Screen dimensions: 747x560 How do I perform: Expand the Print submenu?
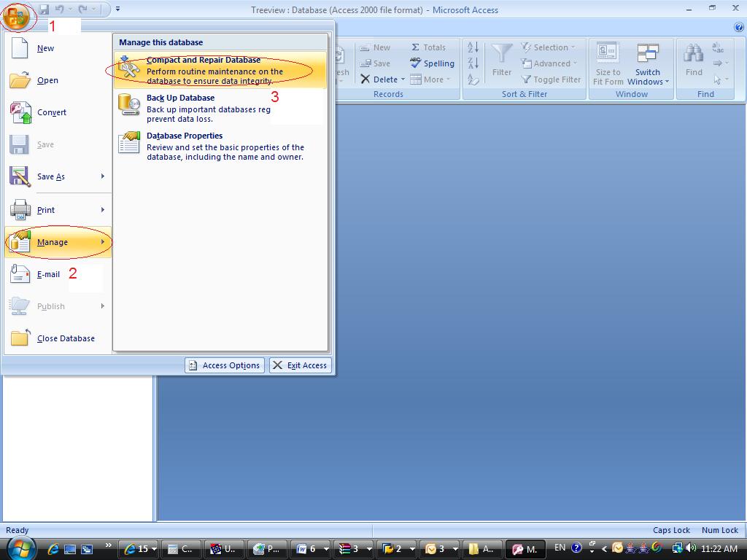tap(58, 210)
